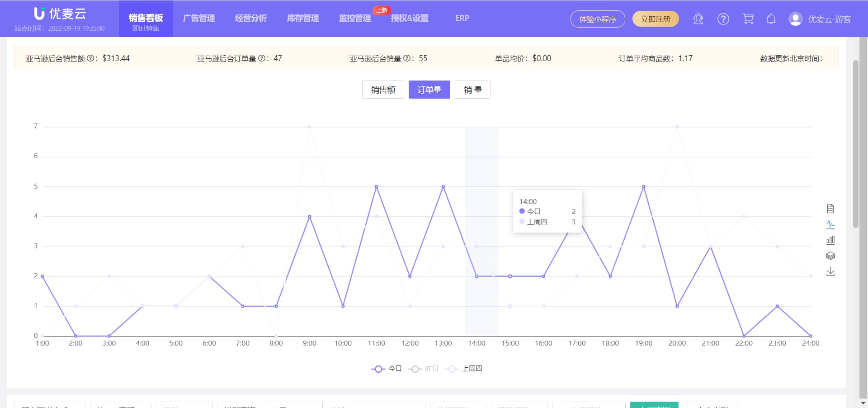The width and height of the screenshot is (868, 408).
Task: Open the data table view icon
Action: (830, 209)
